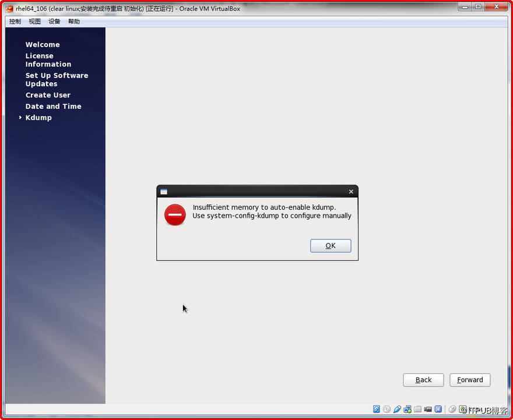Screen dimensions: 513x420
Task: Open the 设备 menu
Action: click(x=54, y=22)
